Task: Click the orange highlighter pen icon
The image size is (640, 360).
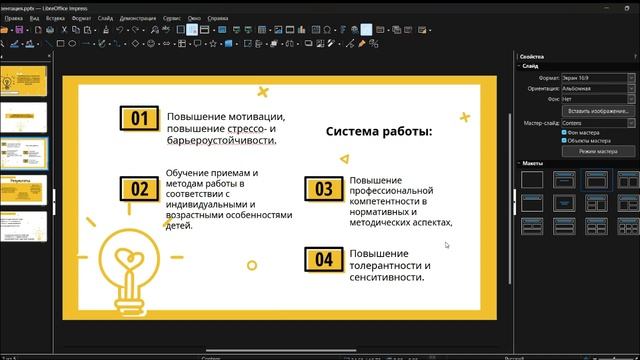Action: (x=362, y=43)
